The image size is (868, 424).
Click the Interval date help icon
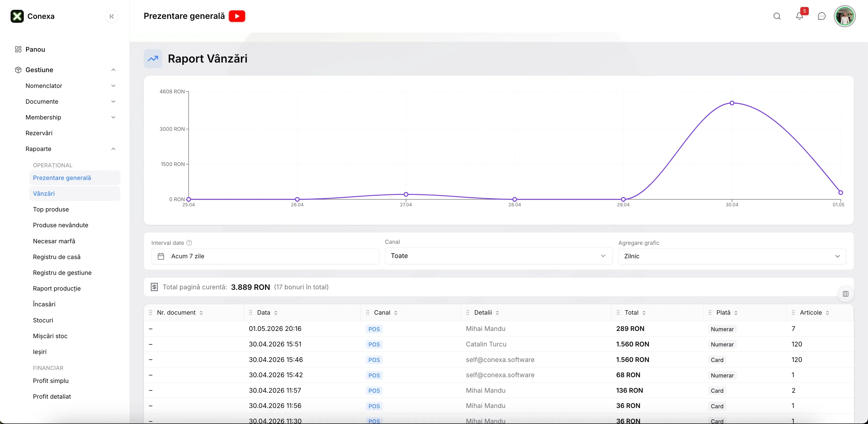(189, 243)
